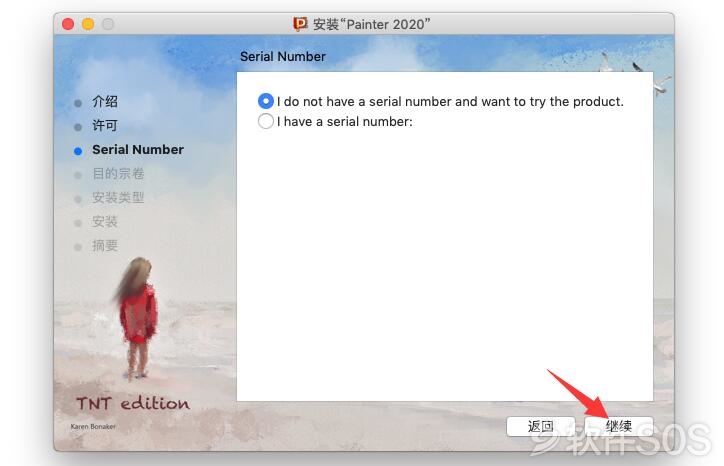Minimize installer with yellow button

coord(88,24)
